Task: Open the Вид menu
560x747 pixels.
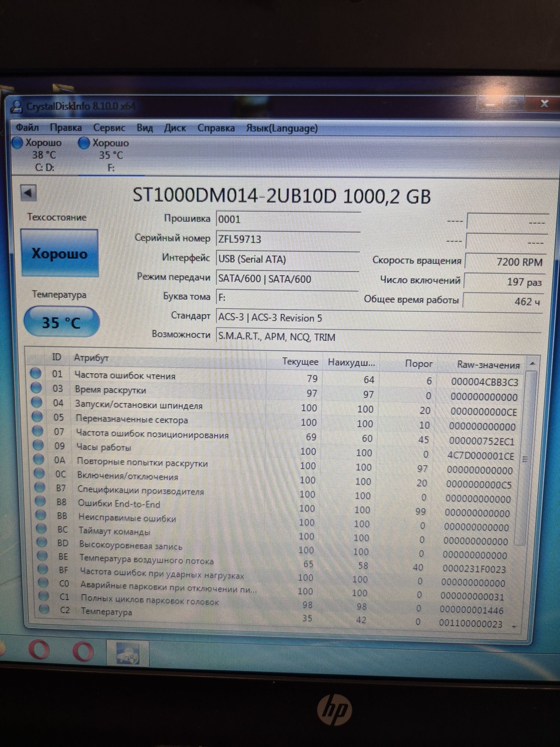Action: pyautogui.click(x=144, y=128)
